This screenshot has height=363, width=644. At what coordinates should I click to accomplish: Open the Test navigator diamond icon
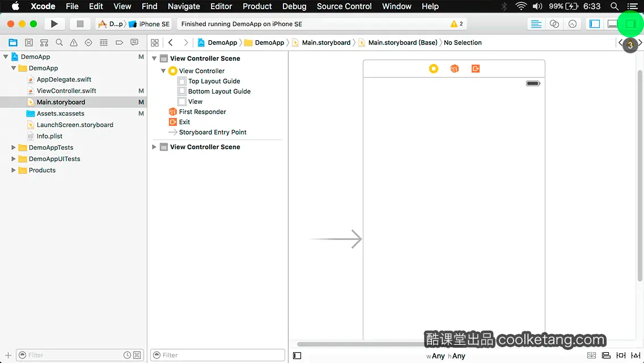88,43
